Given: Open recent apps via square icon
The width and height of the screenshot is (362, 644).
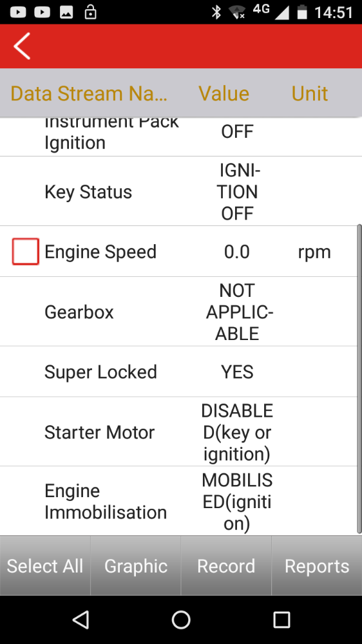Looking at the screenshot, I should [x=281, y=620].
